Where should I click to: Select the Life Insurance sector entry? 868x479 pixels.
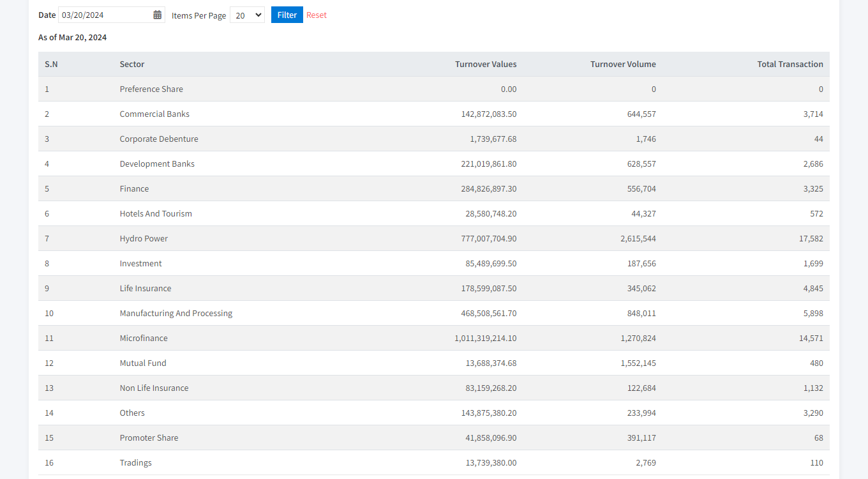click(146, 289)
